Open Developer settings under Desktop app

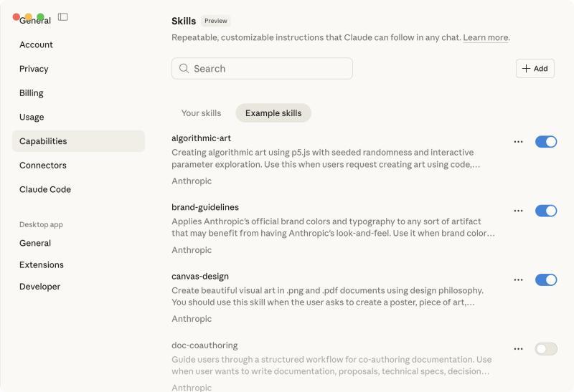point(40,287)
